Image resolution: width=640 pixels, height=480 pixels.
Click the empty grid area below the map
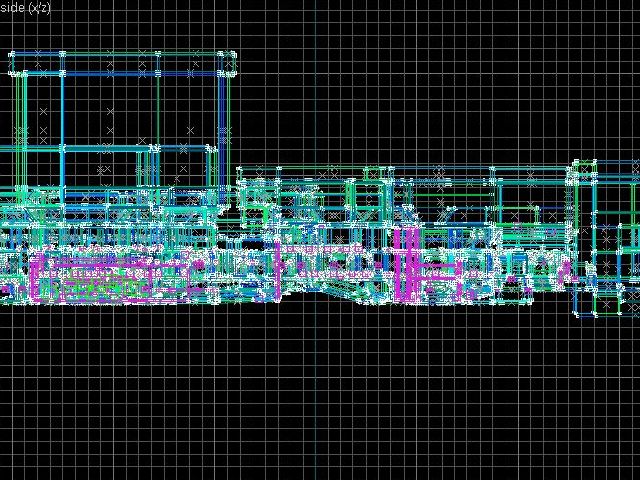pyautogui.click(x=320, y=400)
